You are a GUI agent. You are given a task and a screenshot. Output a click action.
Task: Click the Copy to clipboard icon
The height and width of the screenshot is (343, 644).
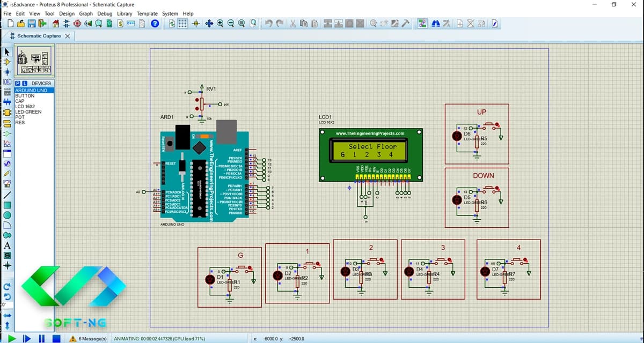304,24
